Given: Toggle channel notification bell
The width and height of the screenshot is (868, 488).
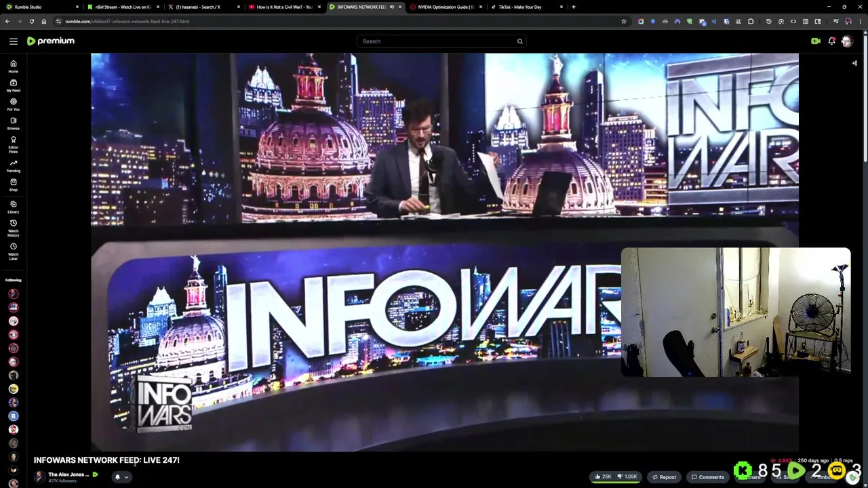Looking at the screenshot, I should point(117,476).
